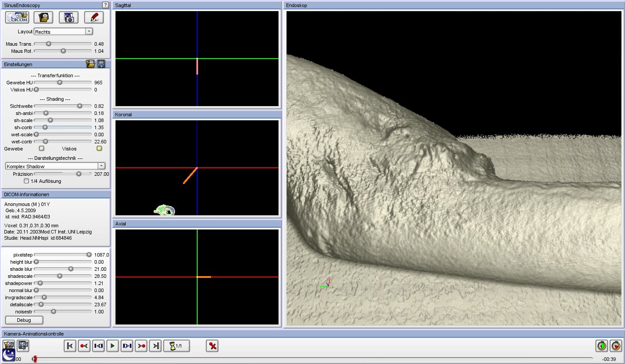Click the red marker on animation timeline
Viewport: 625px width, 364px height.
point(35,359)
